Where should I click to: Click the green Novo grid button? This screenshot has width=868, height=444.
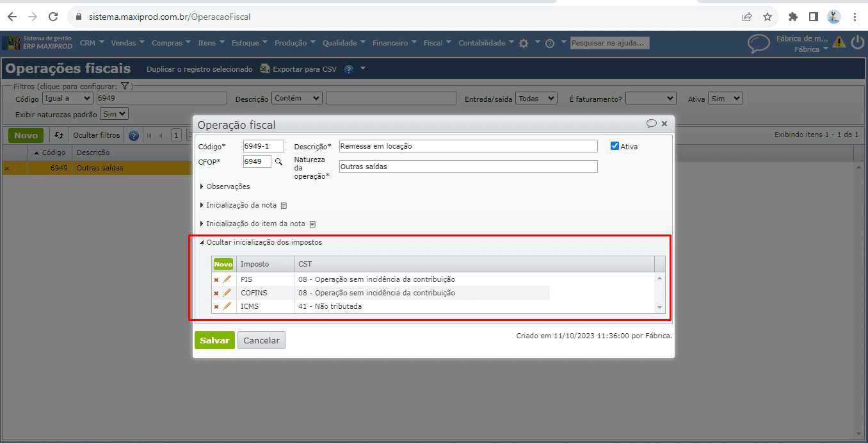[x=26, y=135]
